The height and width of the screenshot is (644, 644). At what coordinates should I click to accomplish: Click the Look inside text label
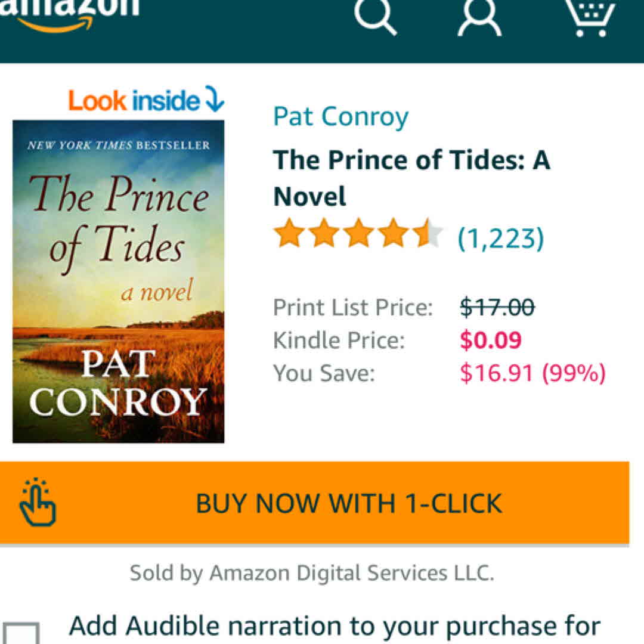click(x=134, y=100)
